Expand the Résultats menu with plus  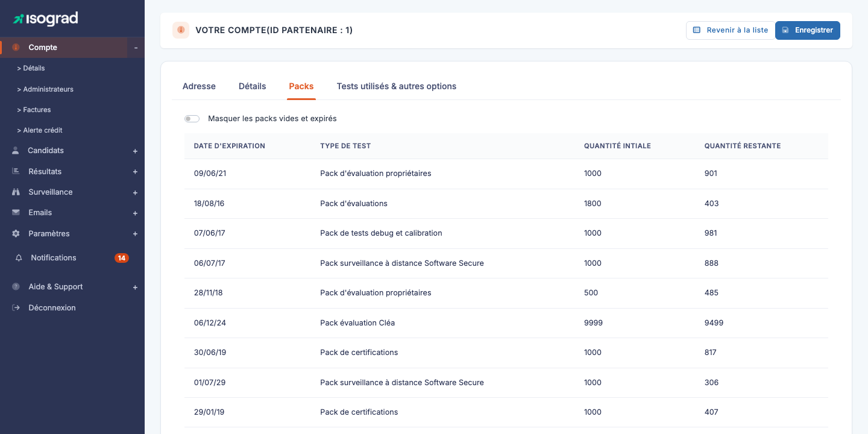[136, 172]
